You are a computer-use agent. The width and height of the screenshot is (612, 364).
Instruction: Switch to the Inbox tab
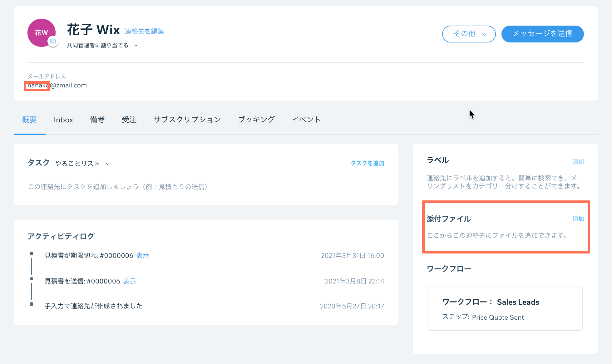[63, 120]
